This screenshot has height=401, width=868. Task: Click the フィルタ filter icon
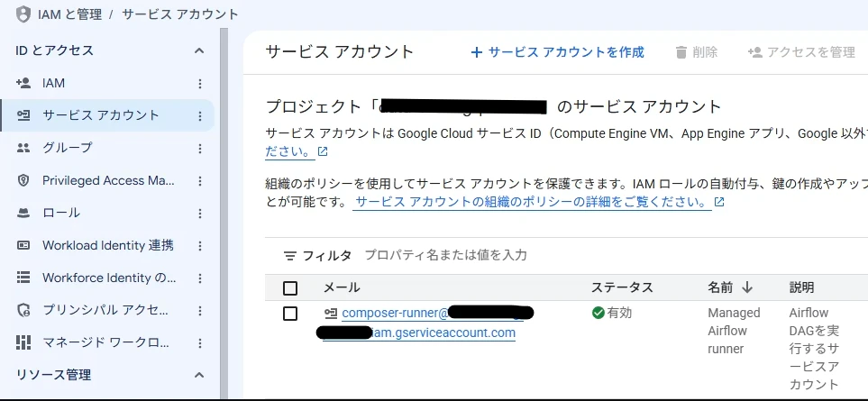[290, 256]
